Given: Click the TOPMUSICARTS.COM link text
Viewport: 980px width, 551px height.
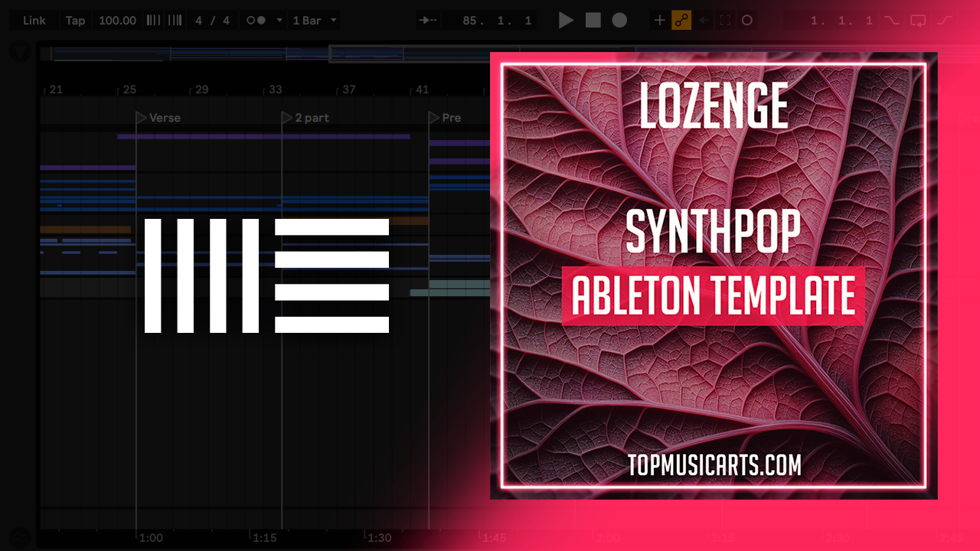Looking at the screenshot, I should point(714,465).
